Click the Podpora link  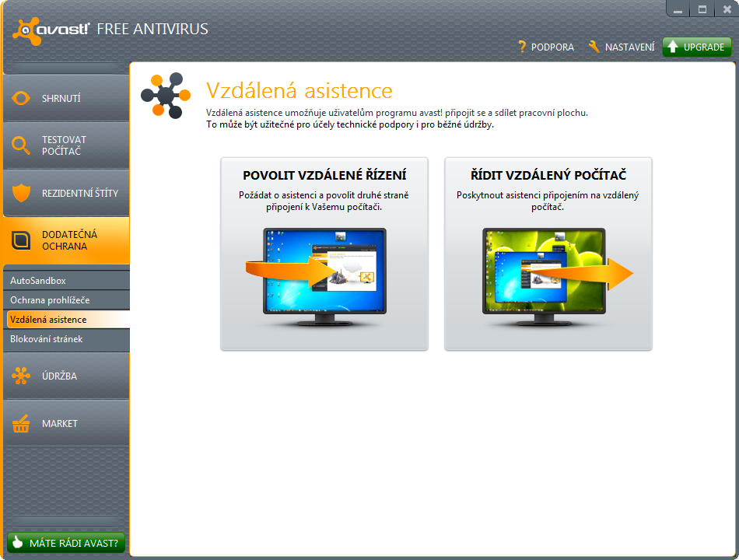pyautogui.click(x=546, y=47)
